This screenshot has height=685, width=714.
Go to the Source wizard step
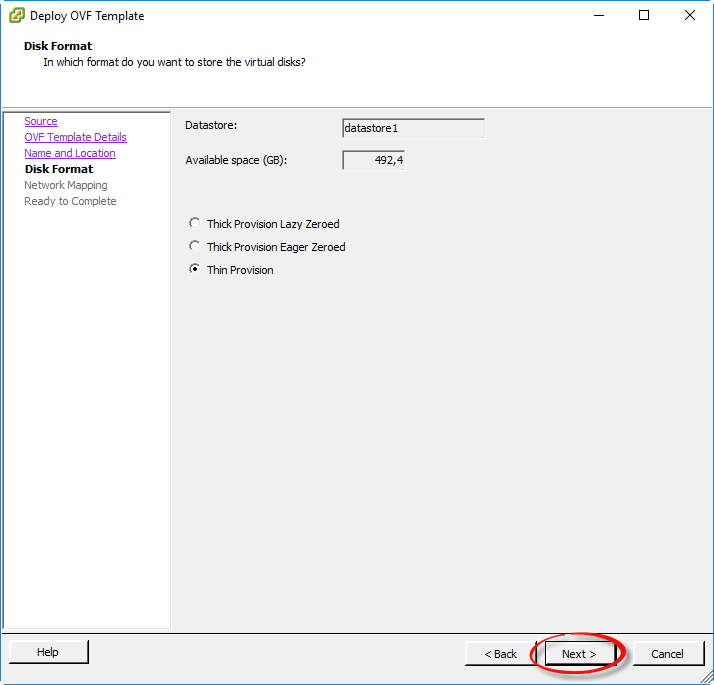(41, 121)
